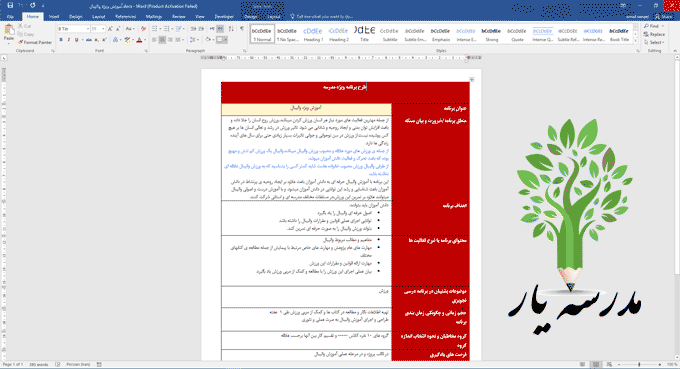
Task: Apply No Spacing style
Action: 287,34
